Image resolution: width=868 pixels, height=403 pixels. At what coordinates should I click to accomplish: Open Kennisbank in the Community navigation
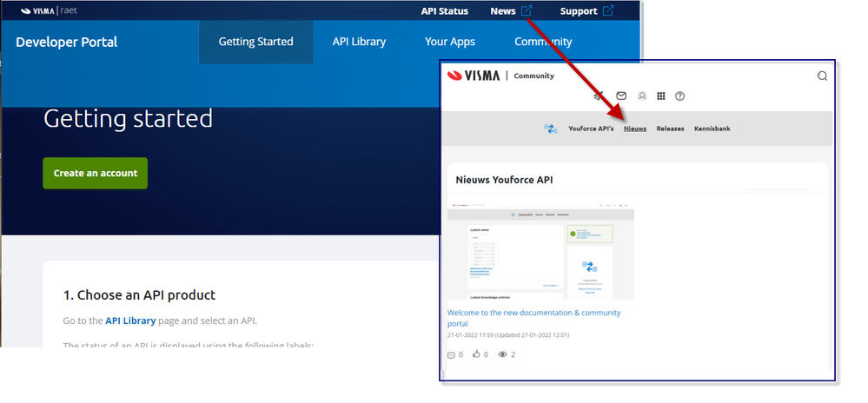tap(712, 129)
